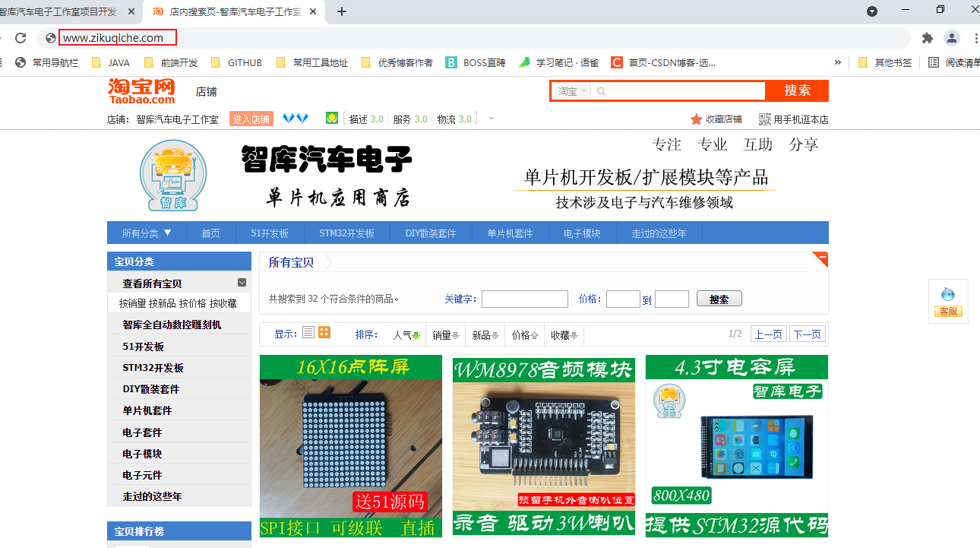Click 按价格 sort link in sidebar
Screen dimensions: 980x548
193,303
